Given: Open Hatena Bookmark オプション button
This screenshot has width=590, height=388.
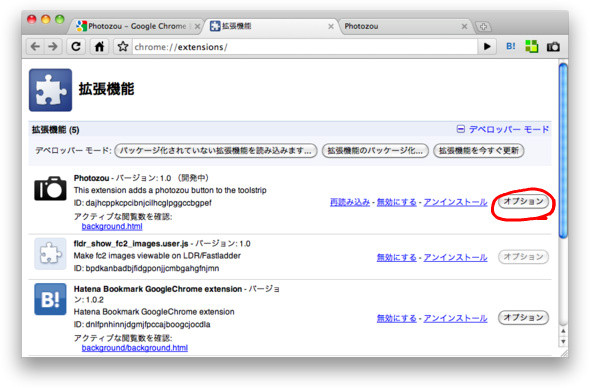Looking at the screenshot, I should (x=523, y=318).
